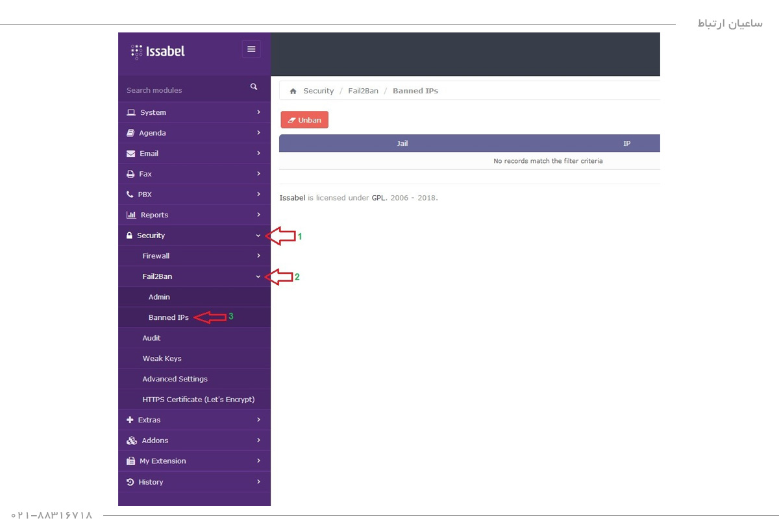Click the Fax printer icon
This screenshot has width=779, height=532.
pyautogui.click(x=130, y=175)
